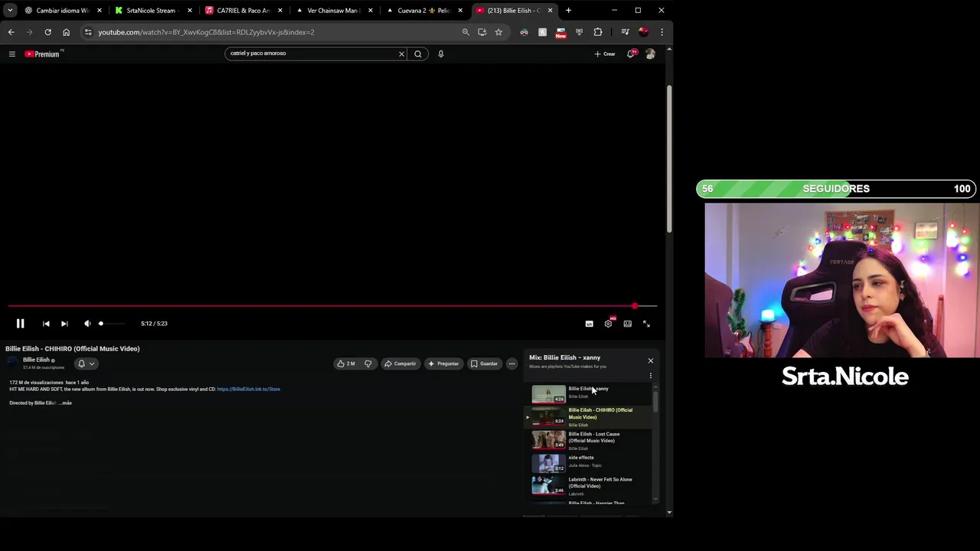Open more actions ellipsis below the video

point(511,364)
